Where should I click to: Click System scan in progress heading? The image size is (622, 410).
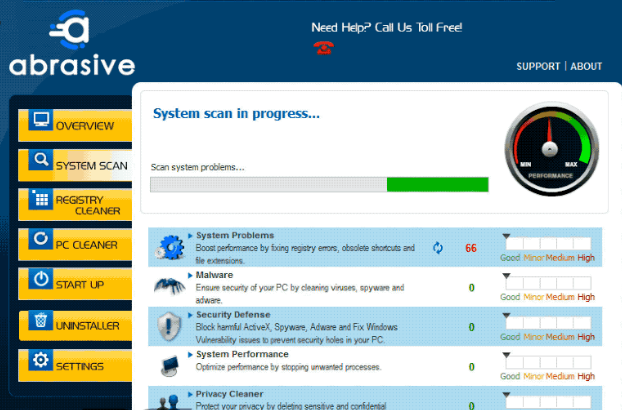pyautogui.click(x=236, y=113)
